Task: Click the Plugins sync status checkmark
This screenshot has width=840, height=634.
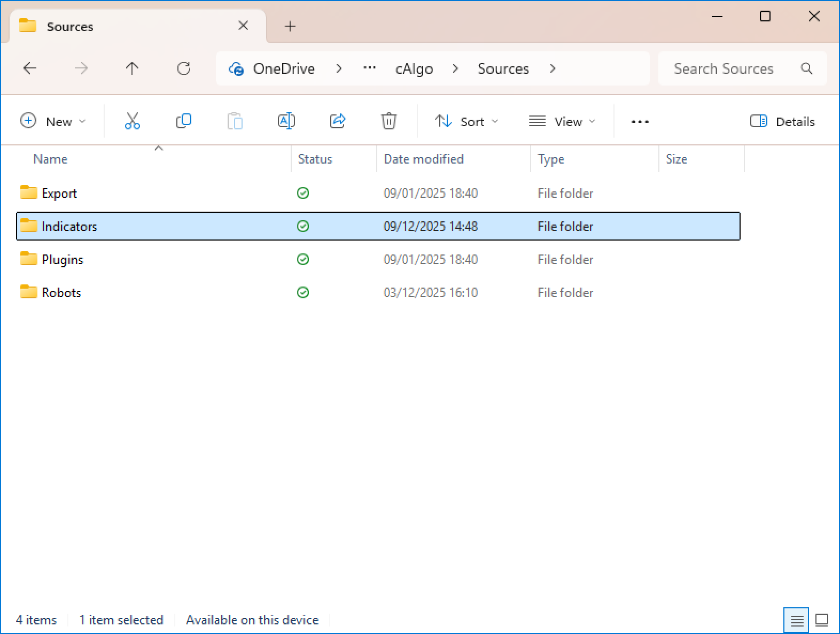Action: click(x=303, y=259)
